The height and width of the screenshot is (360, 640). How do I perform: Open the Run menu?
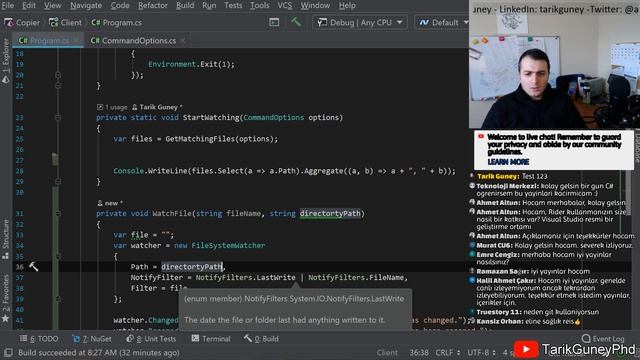[x=209, y=5]
